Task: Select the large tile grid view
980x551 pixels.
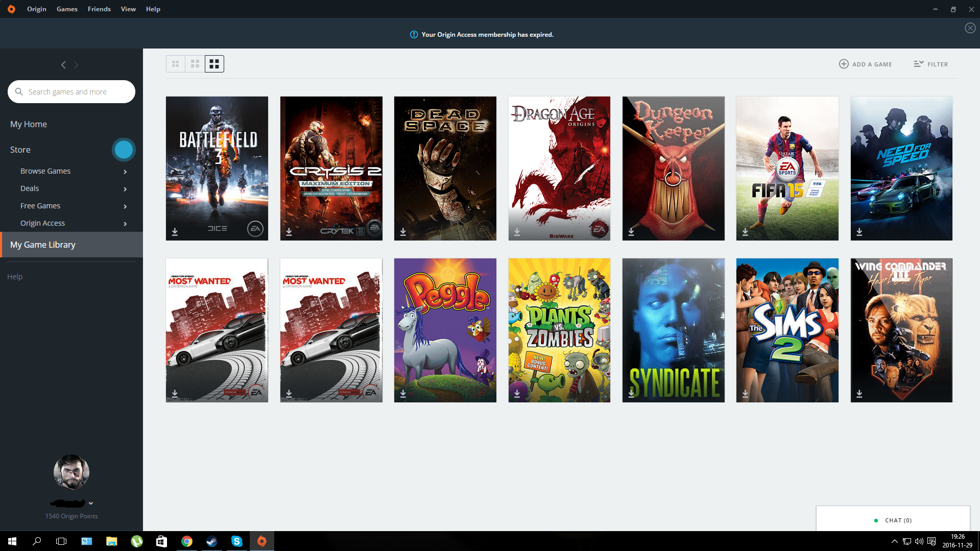Action: point(214,64)
